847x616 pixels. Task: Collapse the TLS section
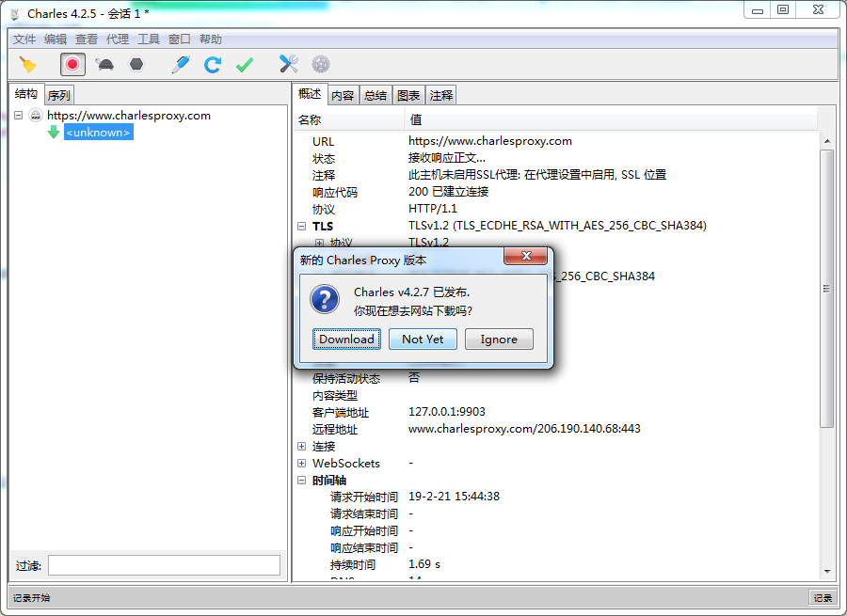pyautogui.click(x=302, y=227)
